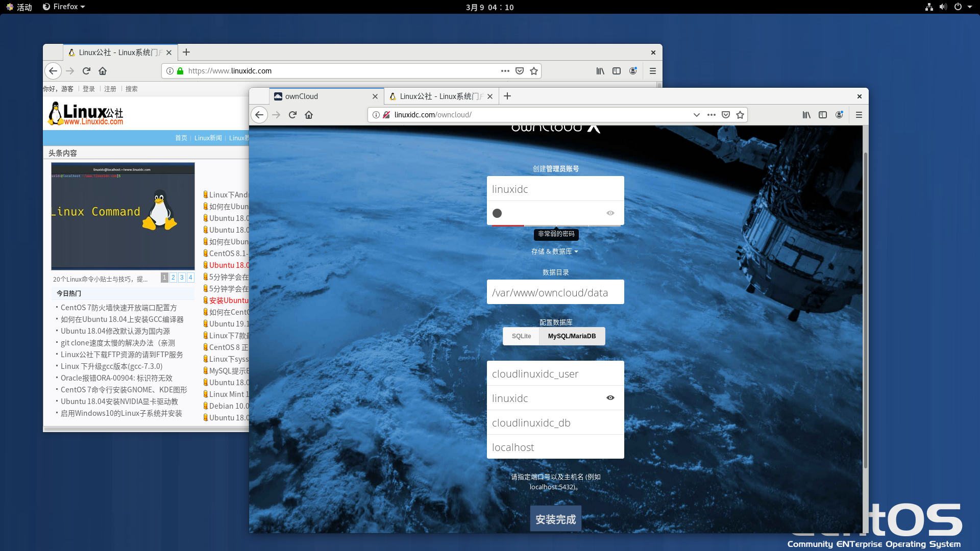980x551 pixels.
Task: Click data directory field /var/www/owncloud/data
Action: coord(555,292)
